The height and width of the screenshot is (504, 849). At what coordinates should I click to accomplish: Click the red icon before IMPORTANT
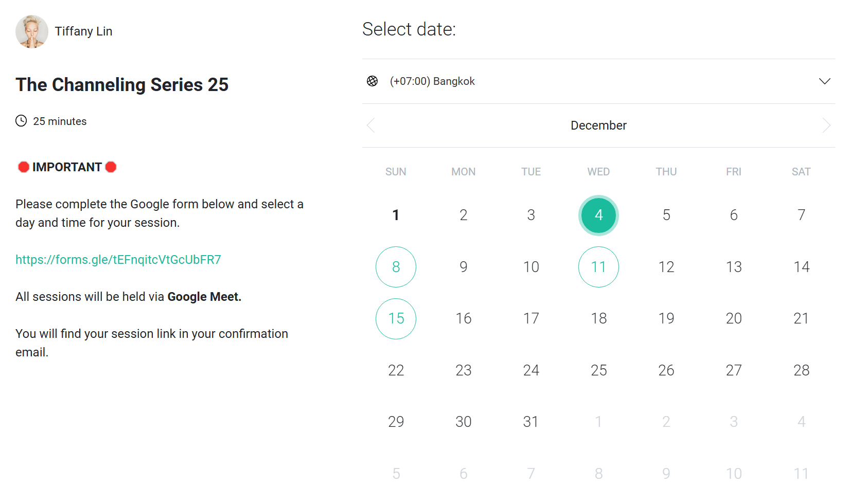point(23,167)
